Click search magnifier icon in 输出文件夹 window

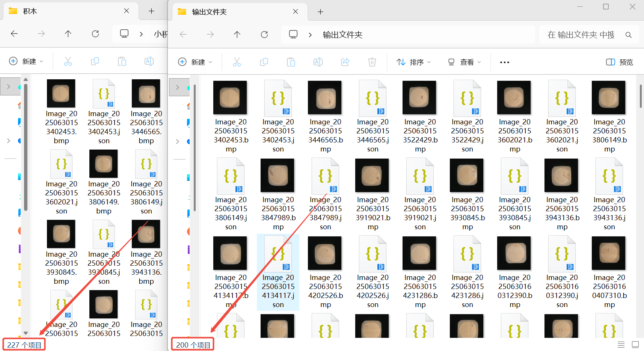628,35
